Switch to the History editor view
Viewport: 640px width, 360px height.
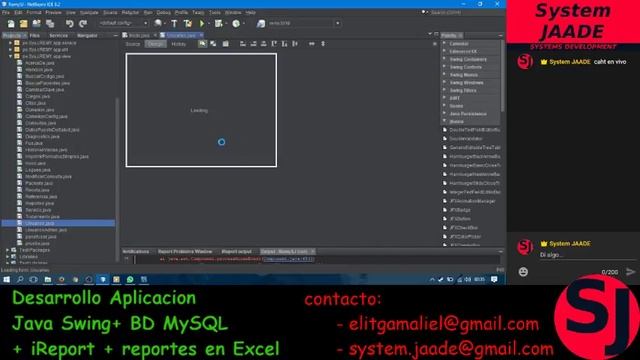pyautogui.click(x=178, y=44)
